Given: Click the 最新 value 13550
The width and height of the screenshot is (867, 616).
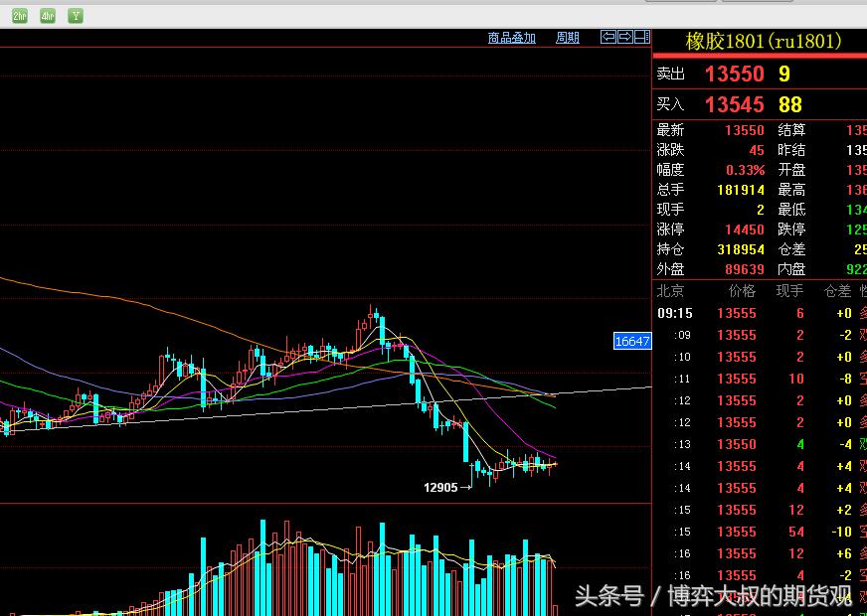Looking at the screenshot, I should [745, 130].
